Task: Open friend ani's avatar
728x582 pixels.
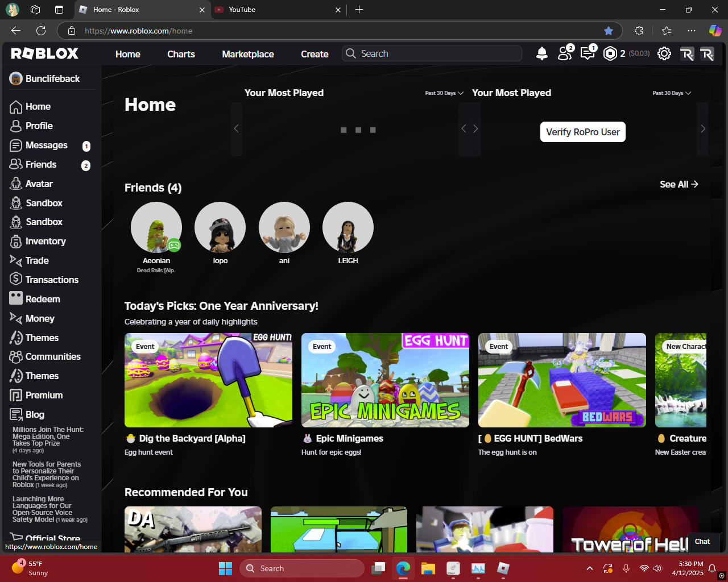Action: 284,227
